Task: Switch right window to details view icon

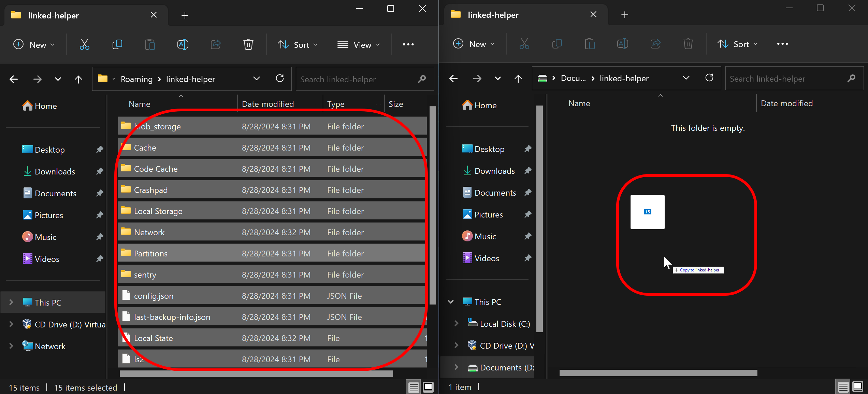Action: [843, 387]
